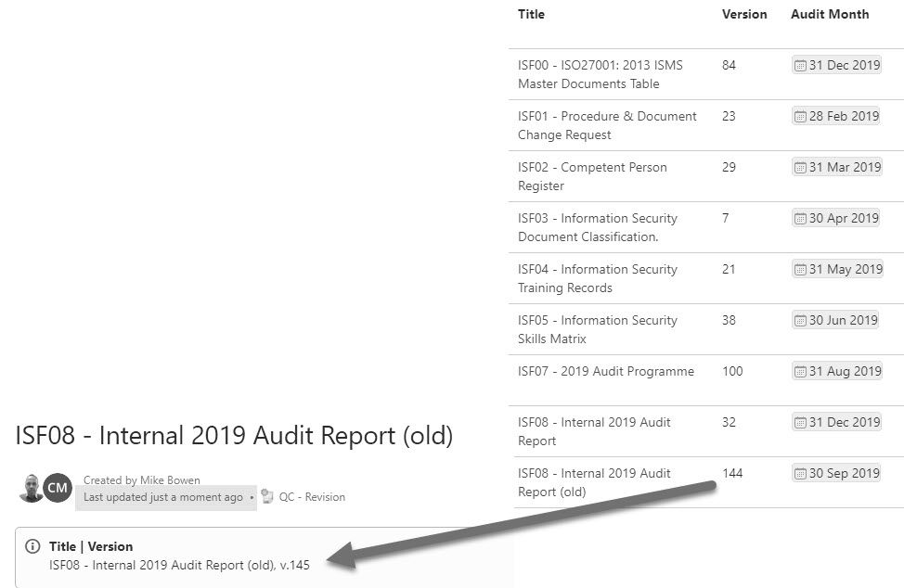Open ISF07 - 2019 Audit Programme
This screenshot has height=588, width=904.
click(x=606, y=372)
